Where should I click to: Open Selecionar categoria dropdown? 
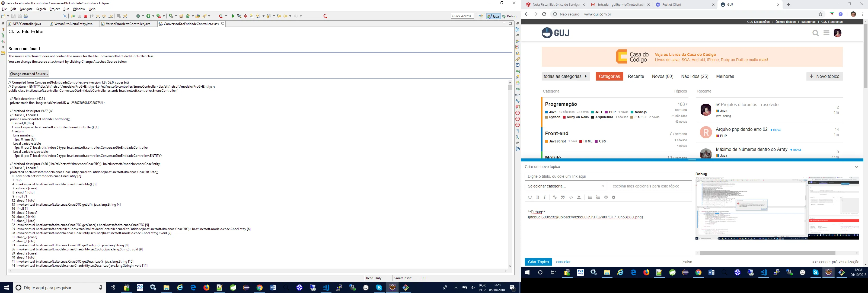tap(565, 186)
